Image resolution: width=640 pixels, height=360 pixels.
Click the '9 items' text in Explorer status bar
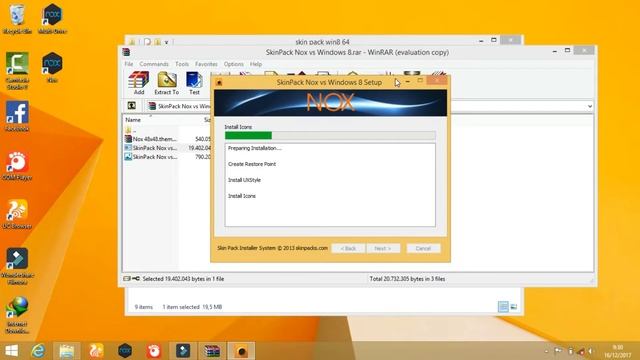click(144, 307)
